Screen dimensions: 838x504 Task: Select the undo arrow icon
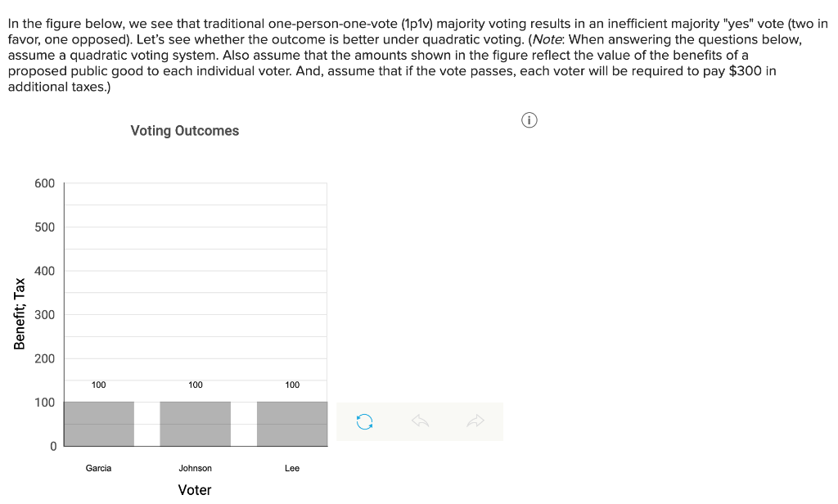click(x=420, y=421)
